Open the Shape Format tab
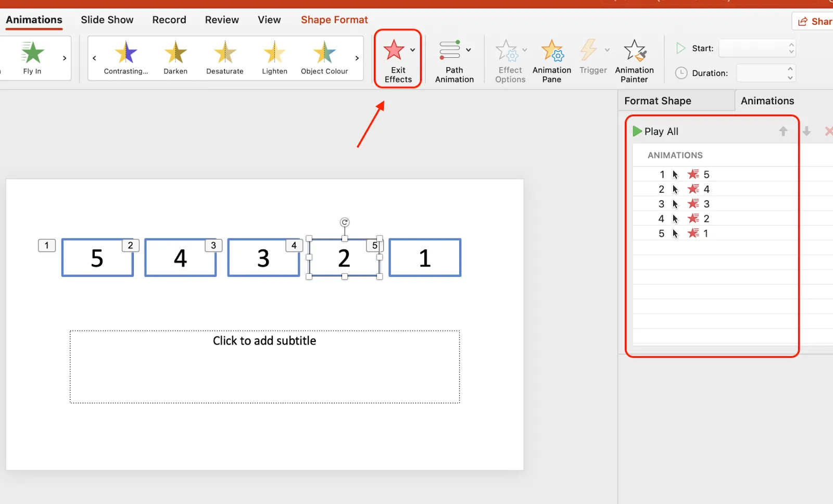This screenshot has width=833, height=504. [334, 20]
